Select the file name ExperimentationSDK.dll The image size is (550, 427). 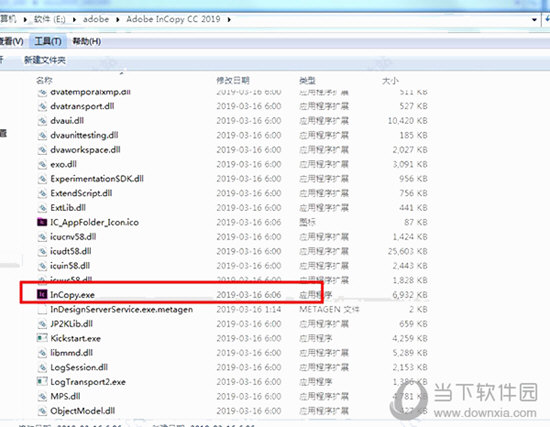97,179
